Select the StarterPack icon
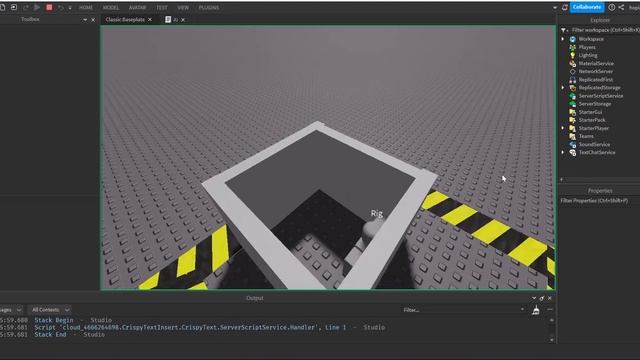 pos(573,120)
